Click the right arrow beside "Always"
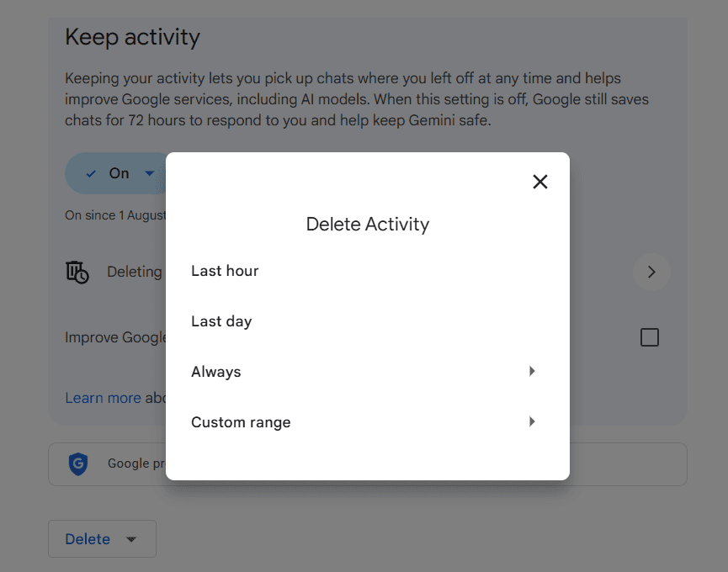Viewport: 728px width, 572px height. click(x=532, y=371)
